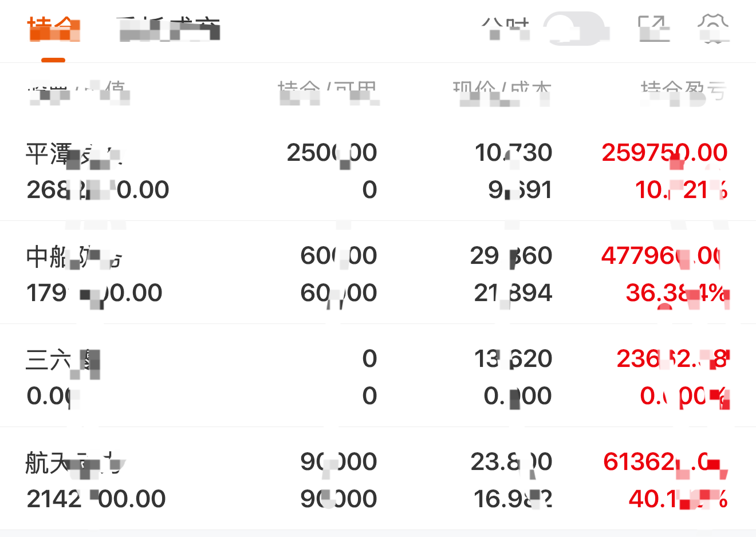Toggle the 分时 switch

point(574,29)
